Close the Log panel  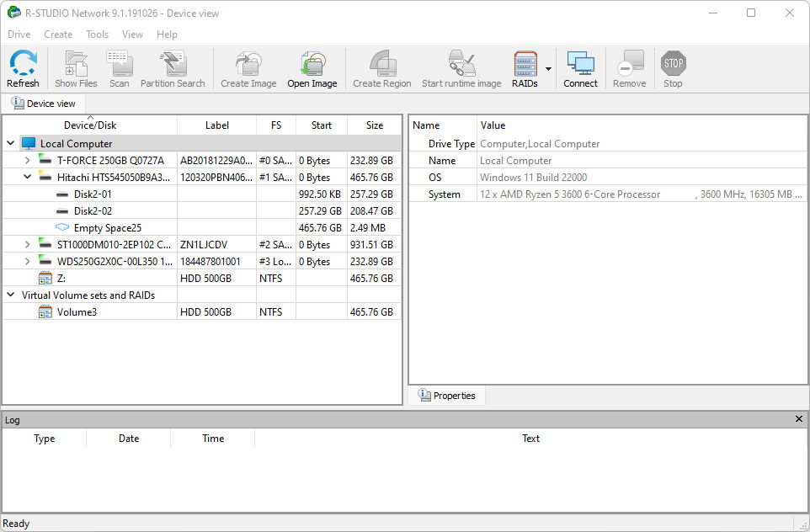(799, 419)
